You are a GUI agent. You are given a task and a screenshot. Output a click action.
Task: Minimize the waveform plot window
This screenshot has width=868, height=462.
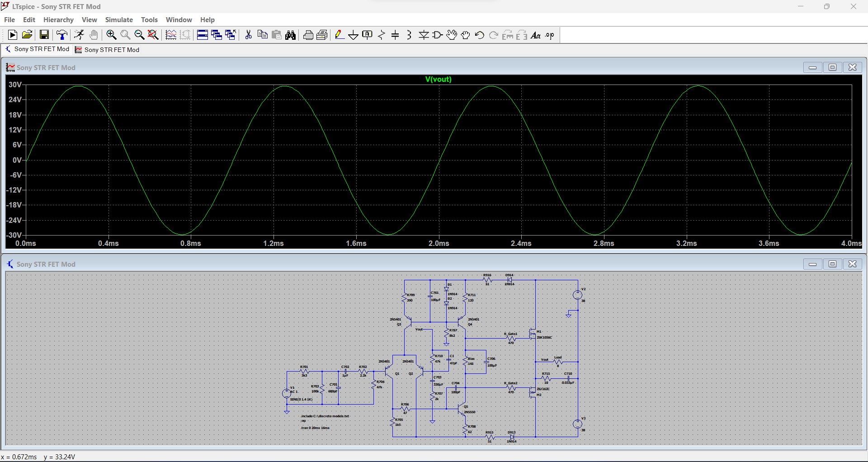click(x=812, y=67)
